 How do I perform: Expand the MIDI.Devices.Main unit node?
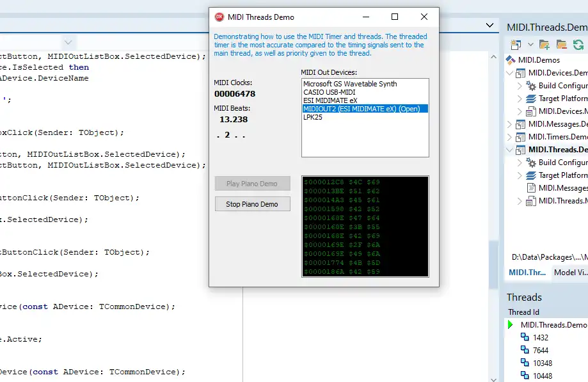[520, 111]
